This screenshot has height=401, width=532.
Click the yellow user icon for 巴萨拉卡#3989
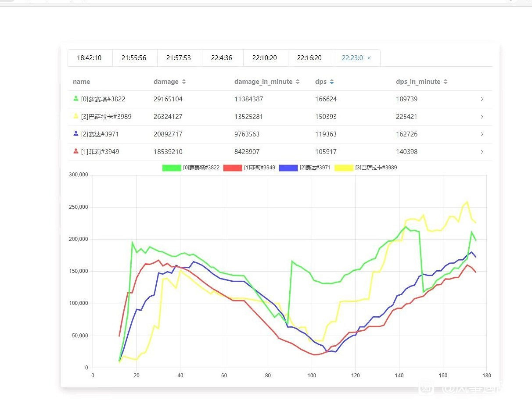[x=76, y=116]
